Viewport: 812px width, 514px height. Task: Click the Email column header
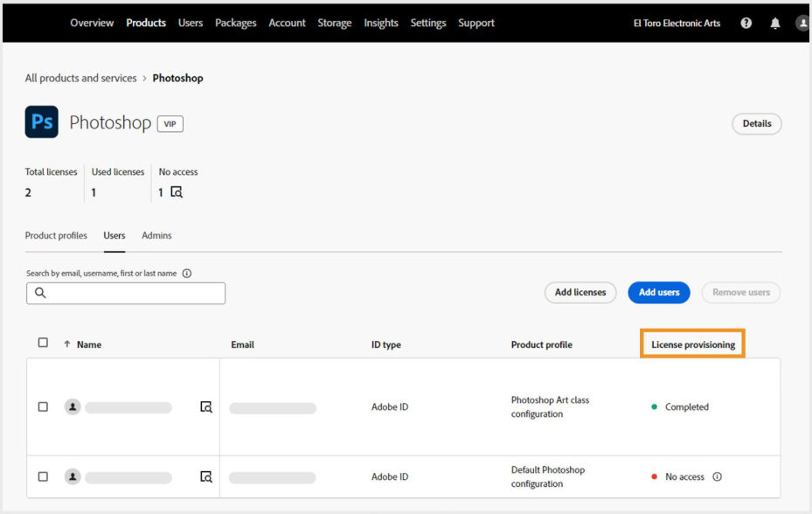(x=242, y=344)
